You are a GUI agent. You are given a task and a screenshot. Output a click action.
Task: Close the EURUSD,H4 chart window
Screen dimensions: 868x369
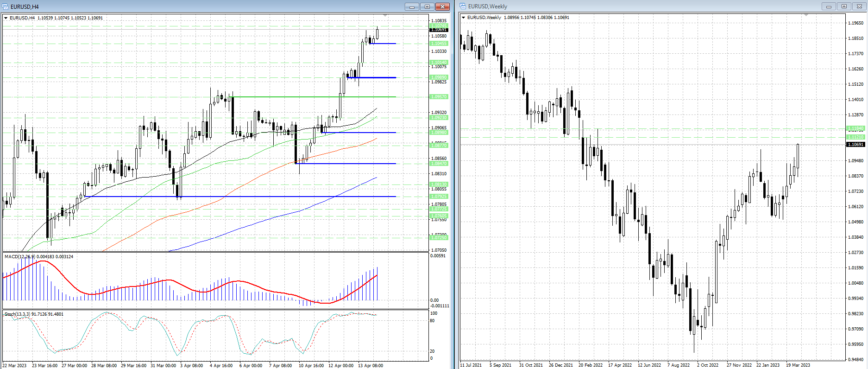pos(442,6)
